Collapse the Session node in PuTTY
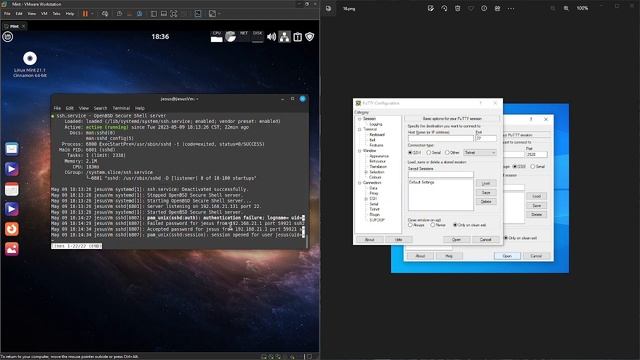Viewport: 640px width, 360px height. click(360, 119)
